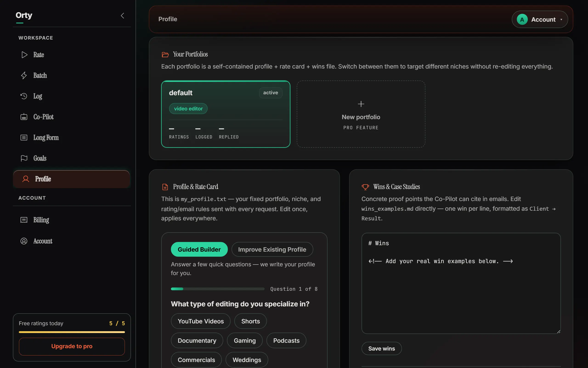Click the REPLIED stat label
Image resolution: width=588 pixels, height=368 pixels.
(229, 137)
